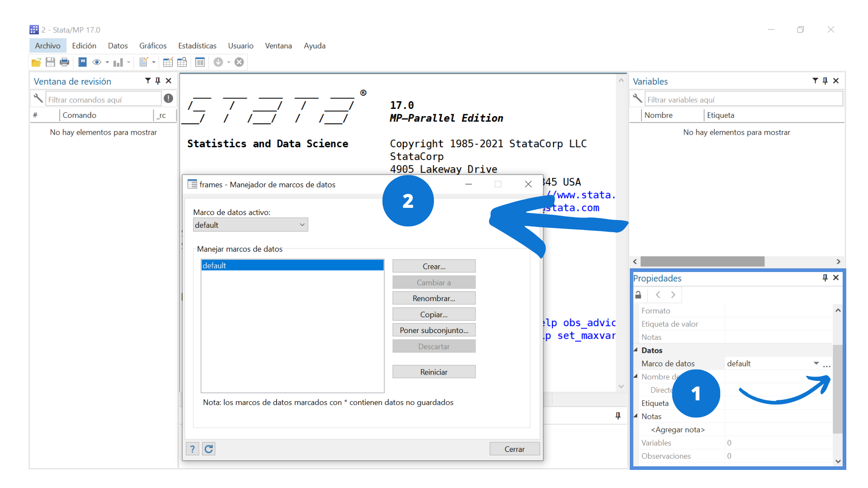Click the Variables panel horizontal scrollbar thumb
This screenshot has height=488, width=868.
tap(703, 262)
